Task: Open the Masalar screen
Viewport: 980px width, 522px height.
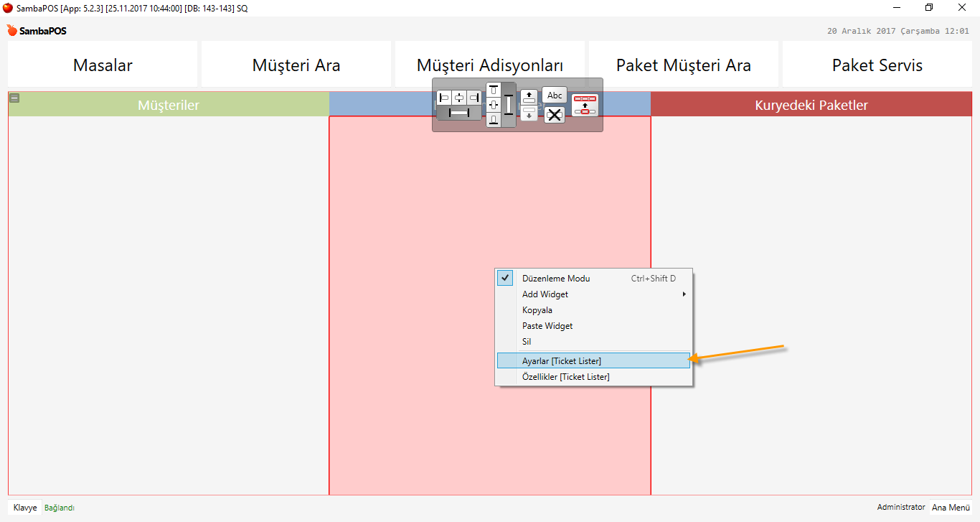Action: (x=103, y=65)
